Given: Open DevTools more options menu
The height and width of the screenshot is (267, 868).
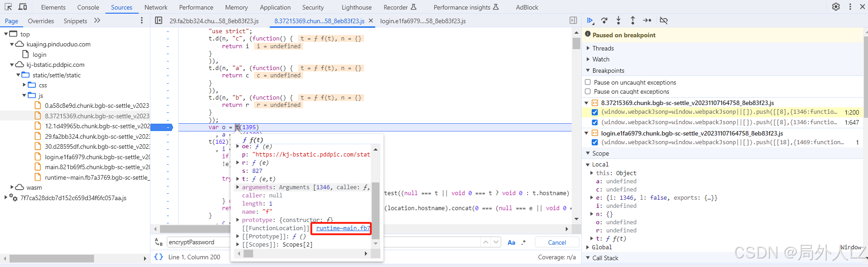Looking at the screenshot, I should click(x=850, y=7).
